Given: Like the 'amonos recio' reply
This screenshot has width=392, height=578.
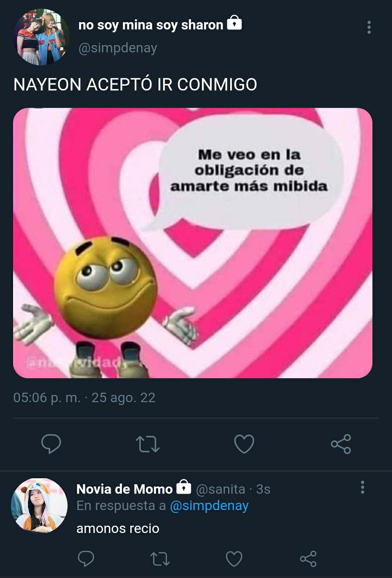Looking at the screenshot, I should (x=234, y=559).
